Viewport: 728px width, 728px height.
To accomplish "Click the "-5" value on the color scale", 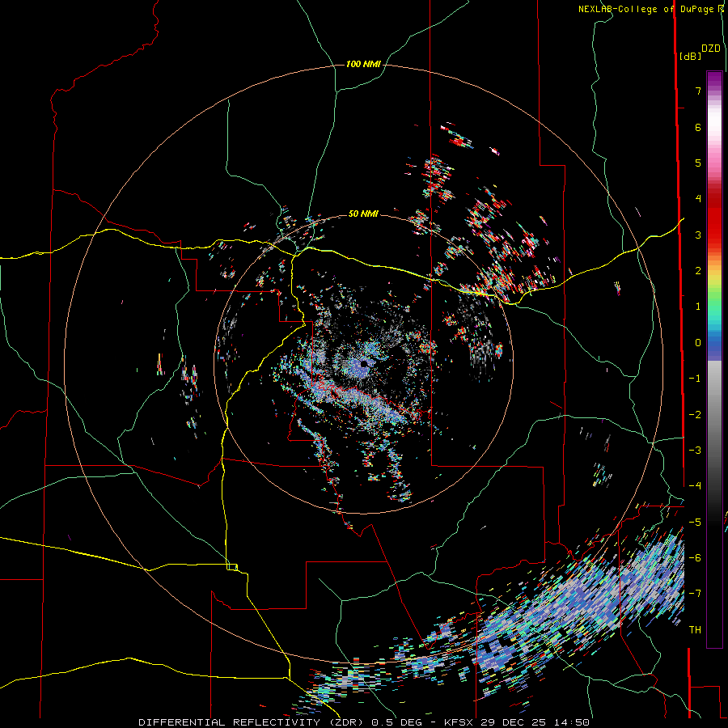I will 695,523.
